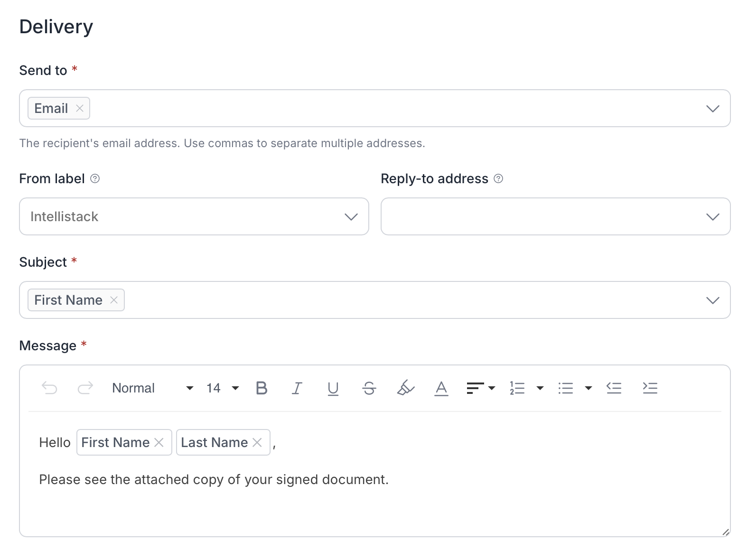Open the bulleted list options
The image size is (748, 560).
588,388
